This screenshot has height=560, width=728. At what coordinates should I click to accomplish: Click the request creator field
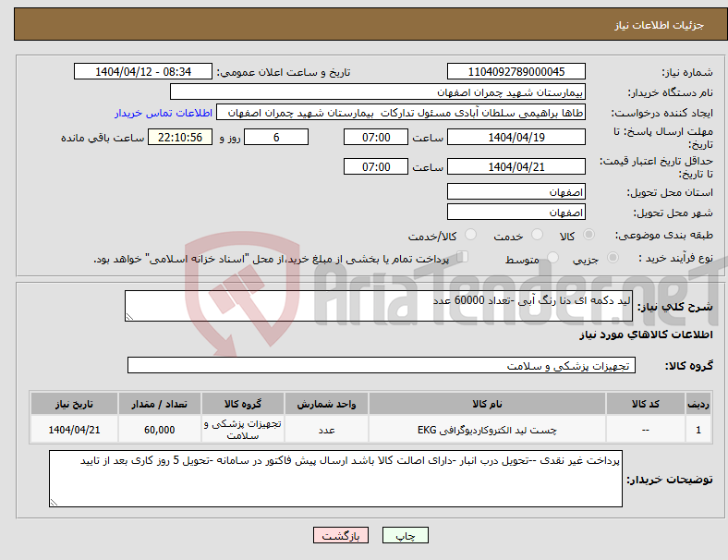(x=401, y=113)
